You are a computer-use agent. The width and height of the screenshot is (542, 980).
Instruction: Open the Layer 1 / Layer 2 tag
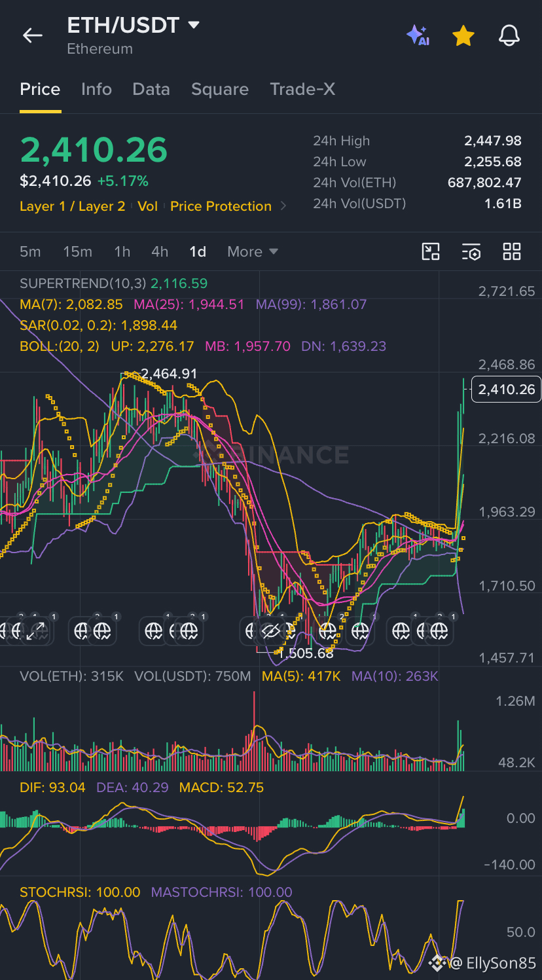[x=72, y=206]
